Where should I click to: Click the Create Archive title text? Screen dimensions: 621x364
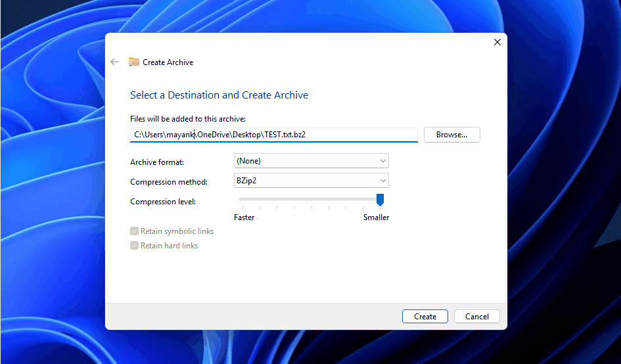point(168,62)
